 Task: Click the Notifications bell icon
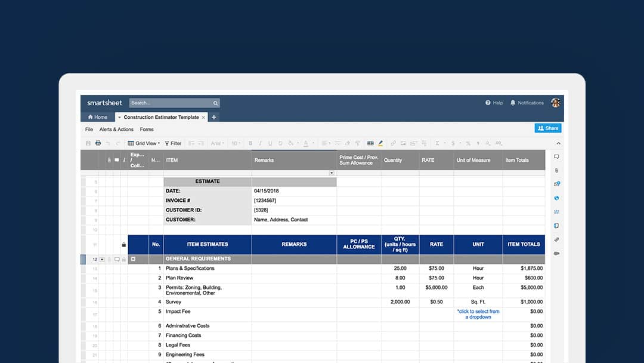[x=513, y=103]
